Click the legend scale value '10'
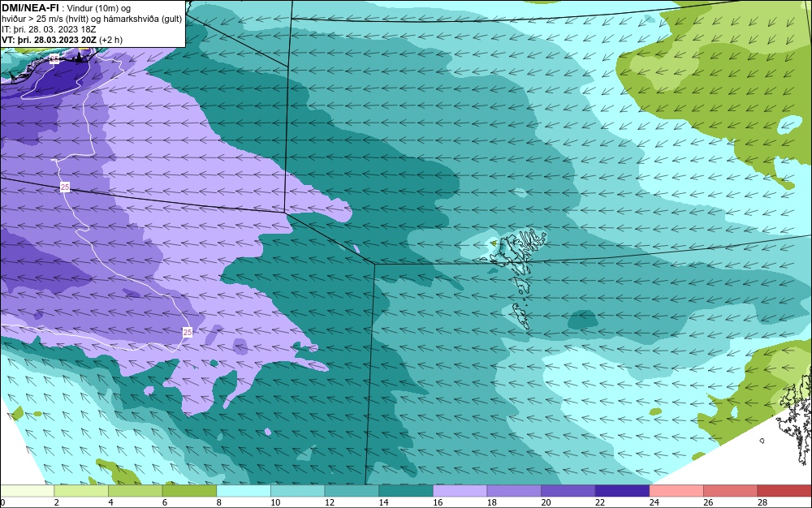The height and width of the screenshot is (508, 812). coord(275,502)
